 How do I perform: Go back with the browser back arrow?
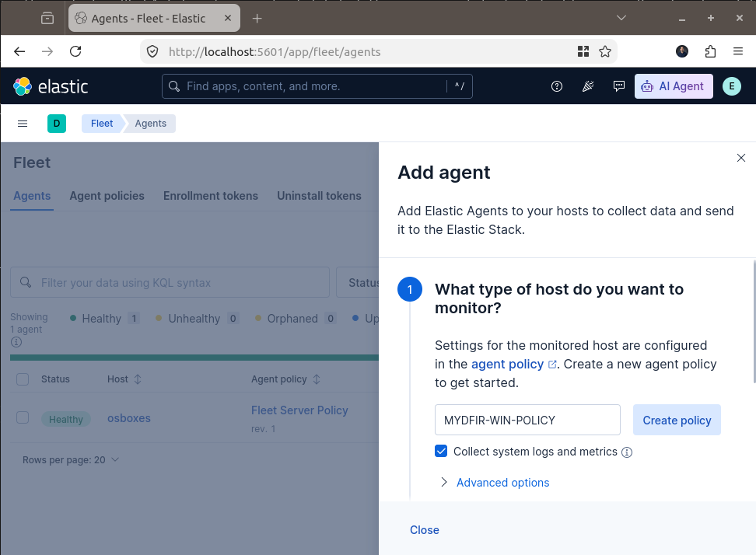click(19, 51)
